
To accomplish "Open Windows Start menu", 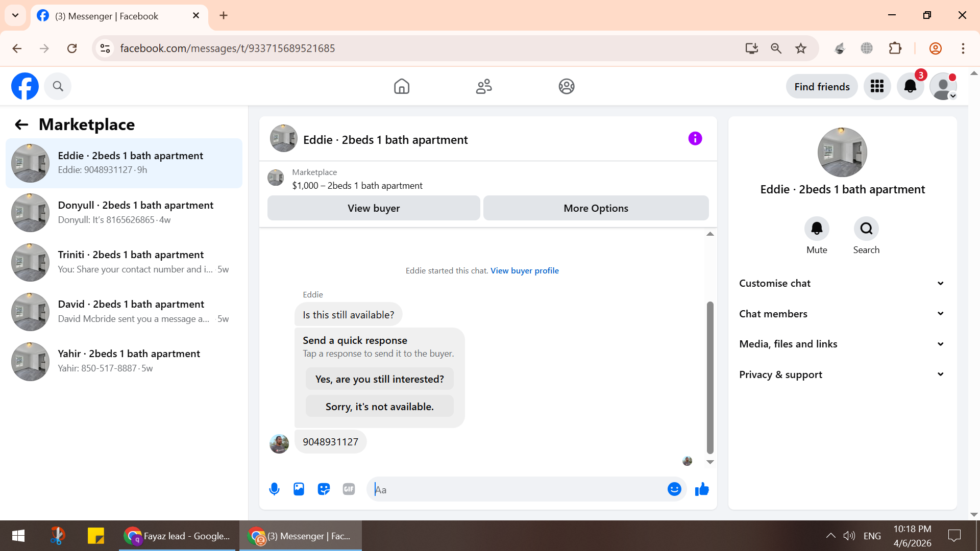I will tap(18, 536).
